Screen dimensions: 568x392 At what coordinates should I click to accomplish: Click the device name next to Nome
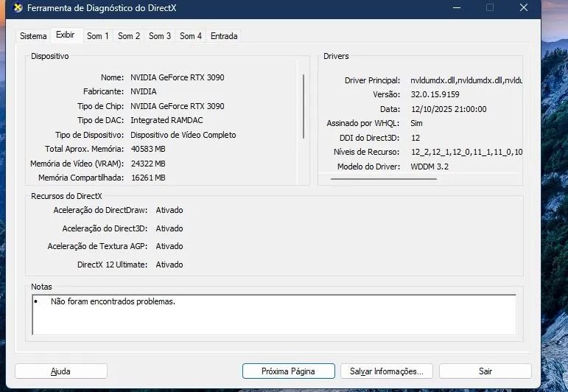point(177,77)
